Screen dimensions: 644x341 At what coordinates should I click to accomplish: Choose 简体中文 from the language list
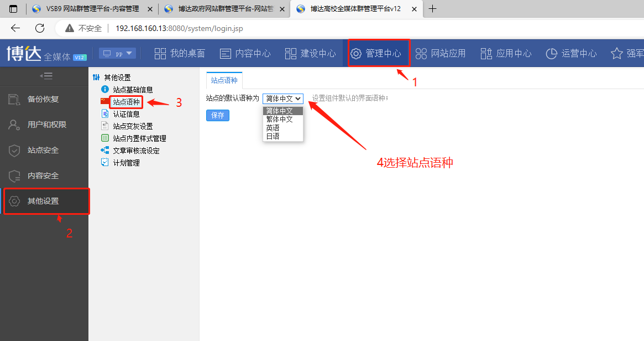coord(283,111)
